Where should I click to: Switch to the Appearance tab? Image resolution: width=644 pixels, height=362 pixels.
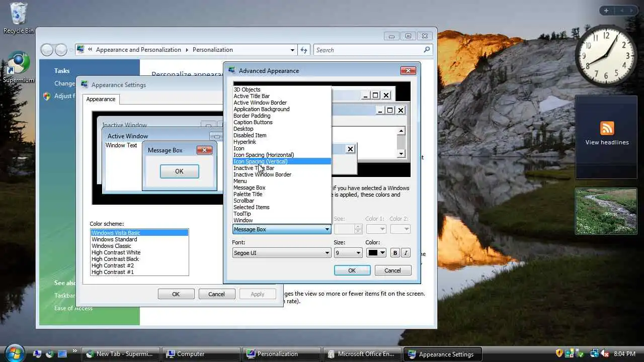pos(101,99)
